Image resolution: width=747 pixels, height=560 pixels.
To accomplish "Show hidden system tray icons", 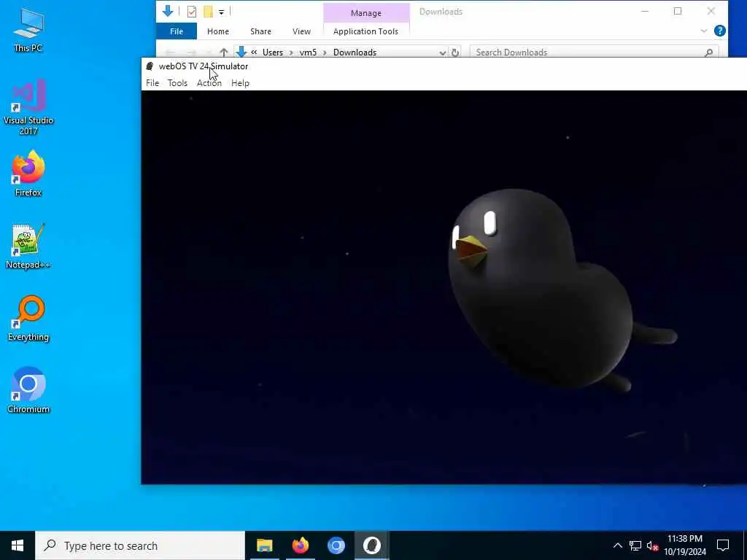I will point(617,545).
